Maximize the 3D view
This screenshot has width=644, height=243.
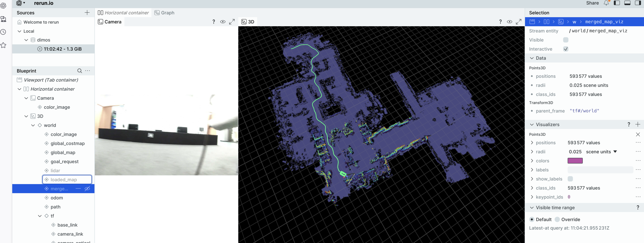[519, 22]
